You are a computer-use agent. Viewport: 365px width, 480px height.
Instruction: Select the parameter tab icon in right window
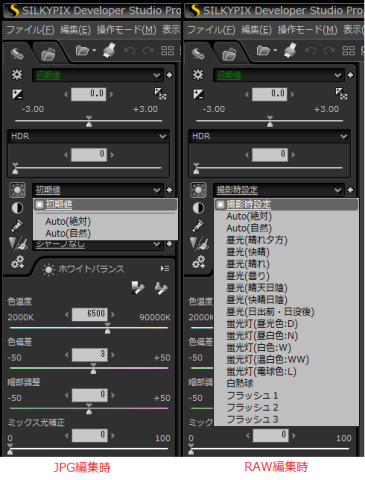(198, 53)
